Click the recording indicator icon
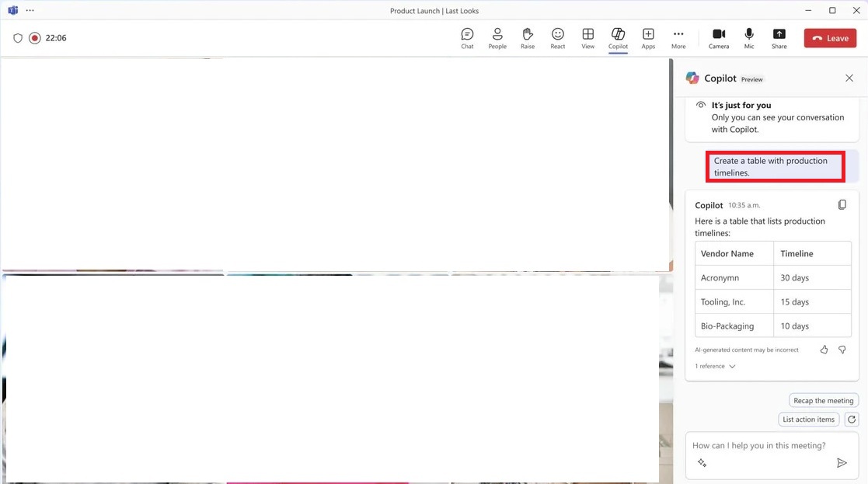This screenshot has height=484, width=868. point(35,38)
